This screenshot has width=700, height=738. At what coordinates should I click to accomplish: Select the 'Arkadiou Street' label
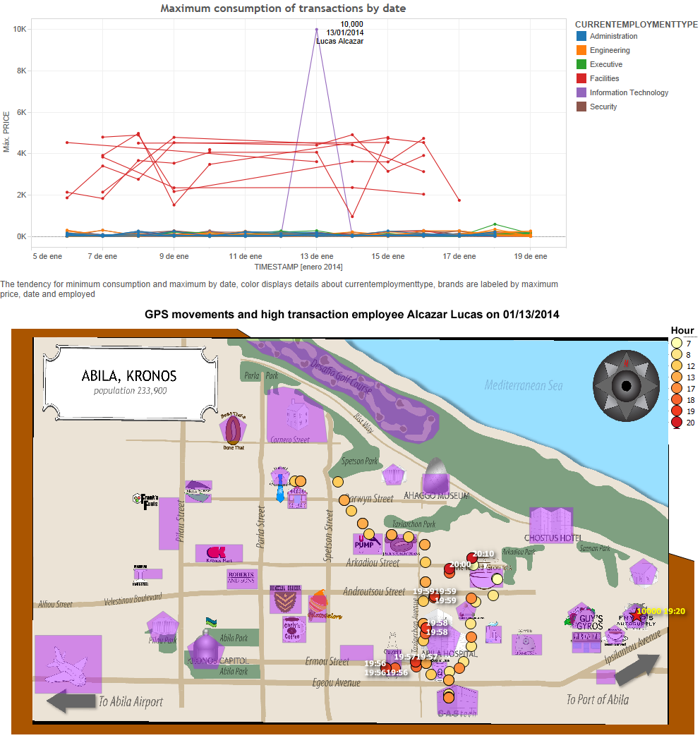373,562
